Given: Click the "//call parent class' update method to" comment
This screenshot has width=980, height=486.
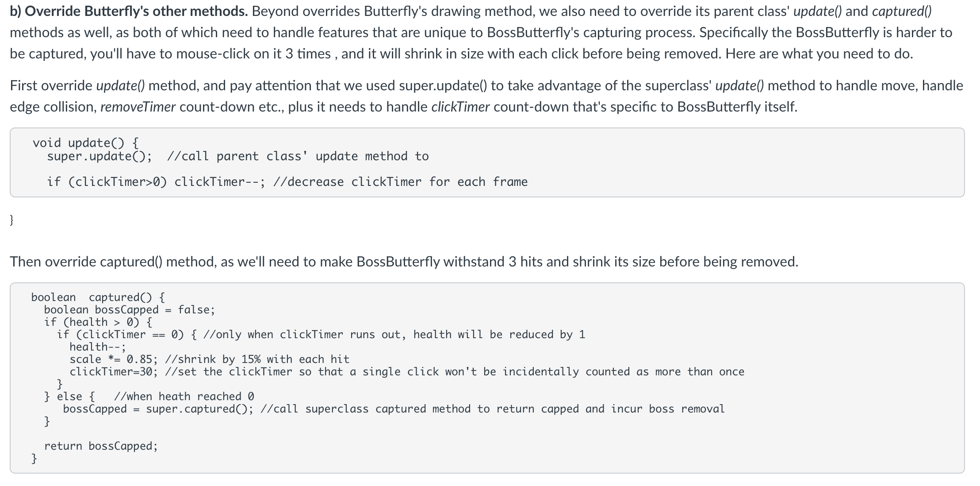Looking at the screenshot, I should 299,156.
